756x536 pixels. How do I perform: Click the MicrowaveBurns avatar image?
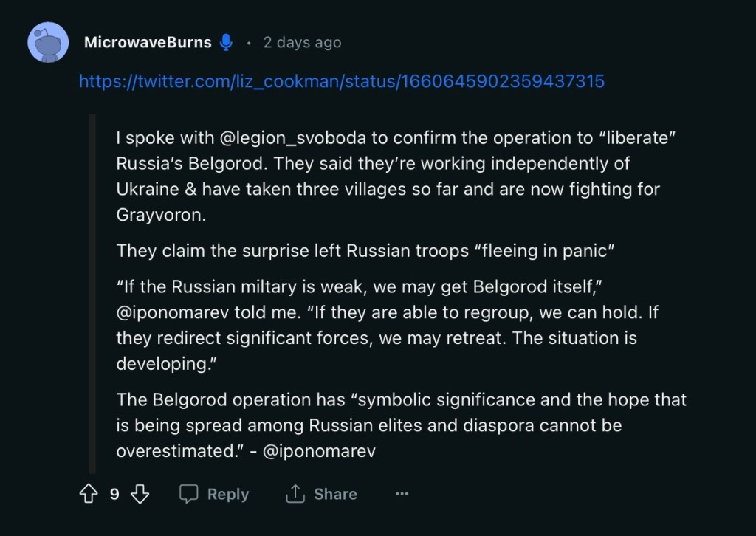(48, 42)
